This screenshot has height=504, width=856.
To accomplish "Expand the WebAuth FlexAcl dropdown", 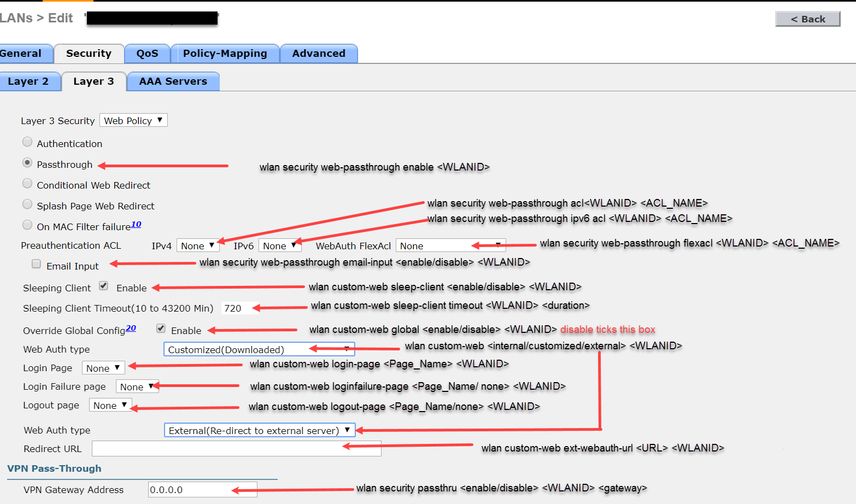I will tap(450, 246).
